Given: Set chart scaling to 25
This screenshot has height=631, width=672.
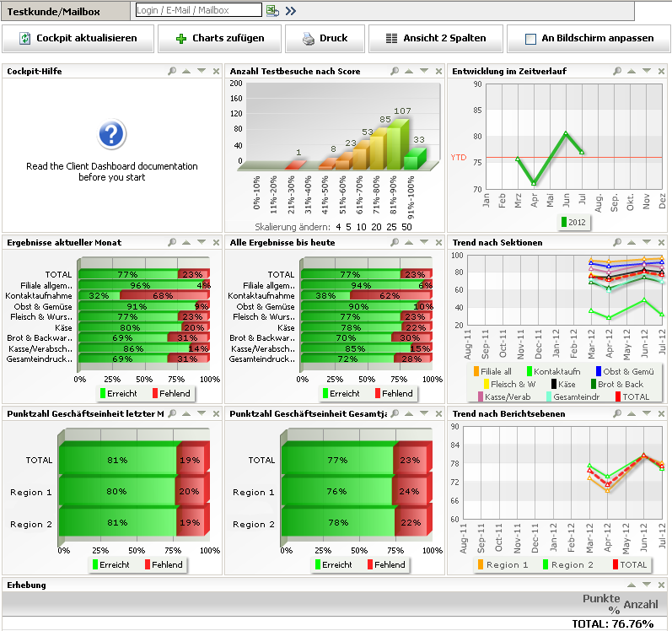Looking at the screenshot, I should [392, 227].
